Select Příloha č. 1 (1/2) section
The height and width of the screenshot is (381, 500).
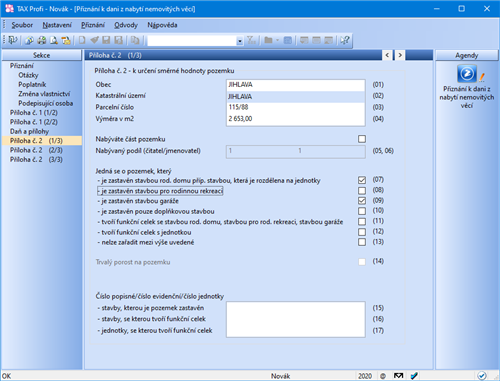coord(34,112)
